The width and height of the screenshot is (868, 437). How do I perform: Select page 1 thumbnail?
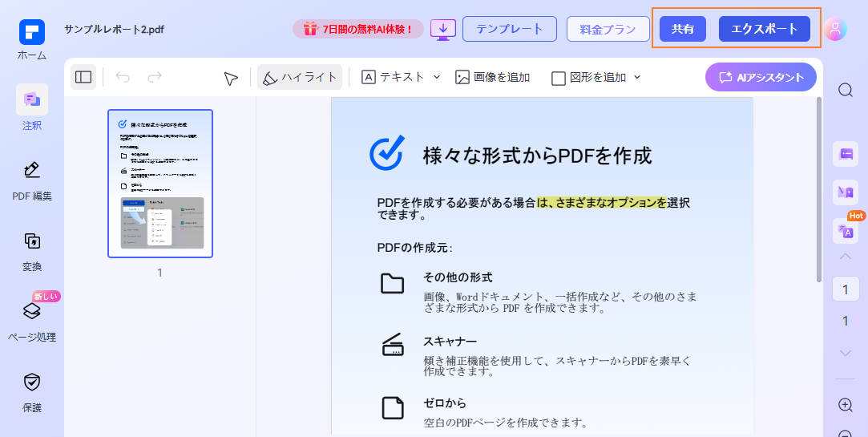[x=160, y=184]
